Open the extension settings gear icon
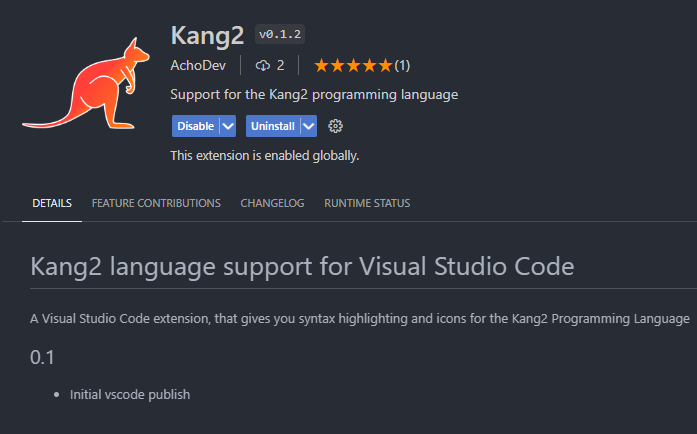Viewport: 697px width, 434px height. point(335,126)
